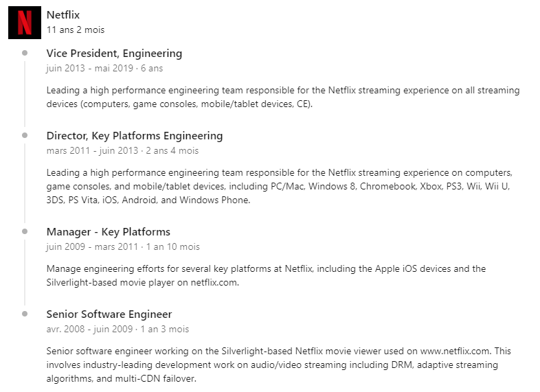Click the "avr. 2008 - juin 2009" date line
The image size is (540, 392).
(117, 330)
